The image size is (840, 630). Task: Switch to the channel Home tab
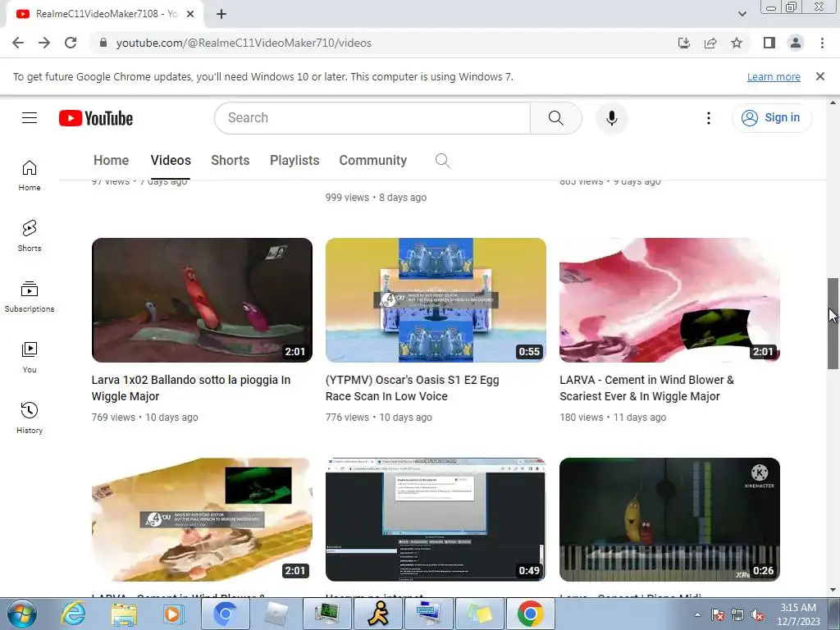(111, 160)
